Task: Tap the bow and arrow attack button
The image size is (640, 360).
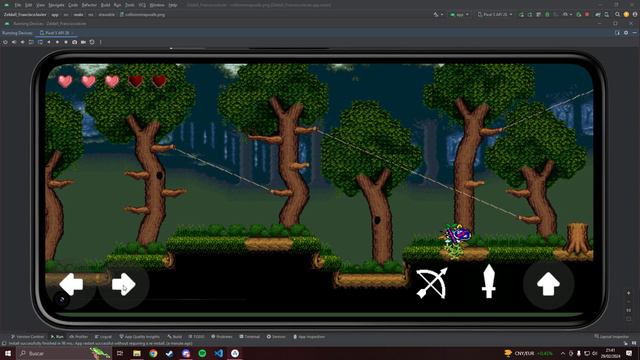Action: point(432,283)
